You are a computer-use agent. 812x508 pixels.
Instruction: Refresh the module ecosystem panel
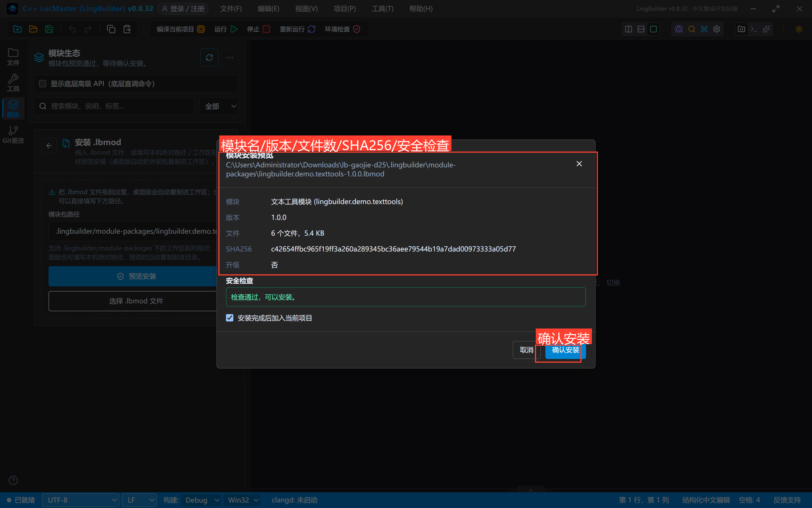coord(209,58)
